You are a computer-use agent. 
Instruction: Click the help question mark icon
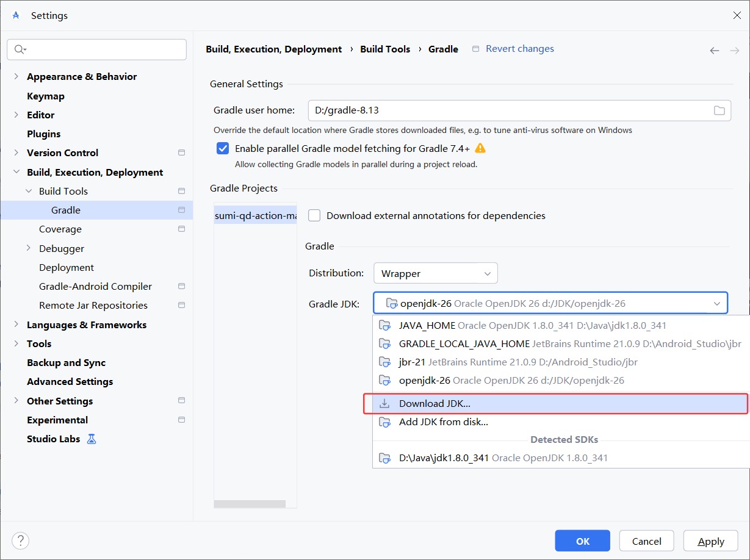coord(20,540)
